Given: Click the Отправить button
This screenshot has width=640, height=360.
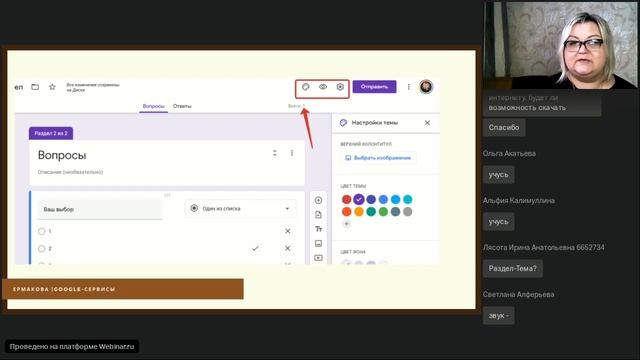Looking at the screenshot, I should tap(374, 87).
